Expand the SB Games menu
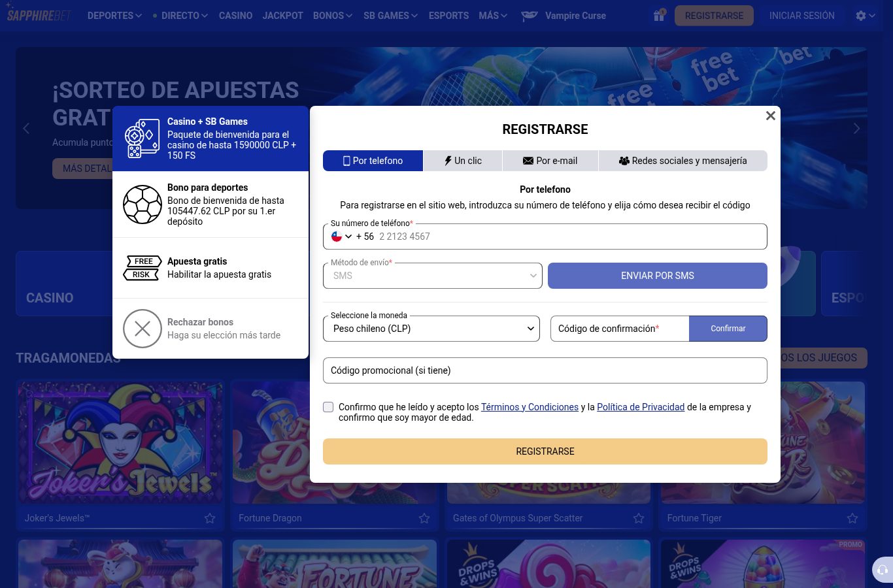893x588 pixels. click(391, 16)
